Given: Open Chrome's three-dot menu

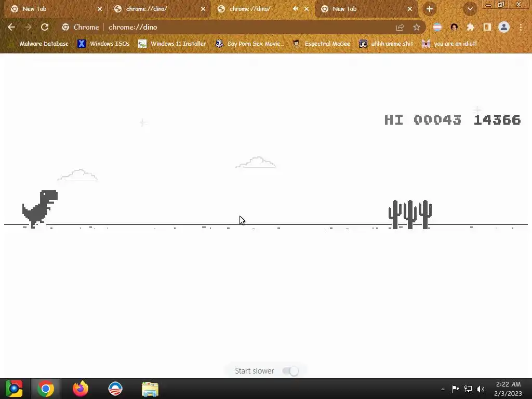Looking at the screenshot, I should [521, 27].
